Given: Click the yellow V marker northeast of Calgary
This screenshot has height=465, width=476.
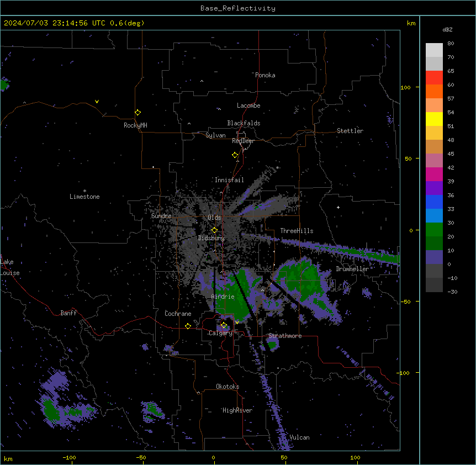Looking at the screenshot, I should 237,322.
